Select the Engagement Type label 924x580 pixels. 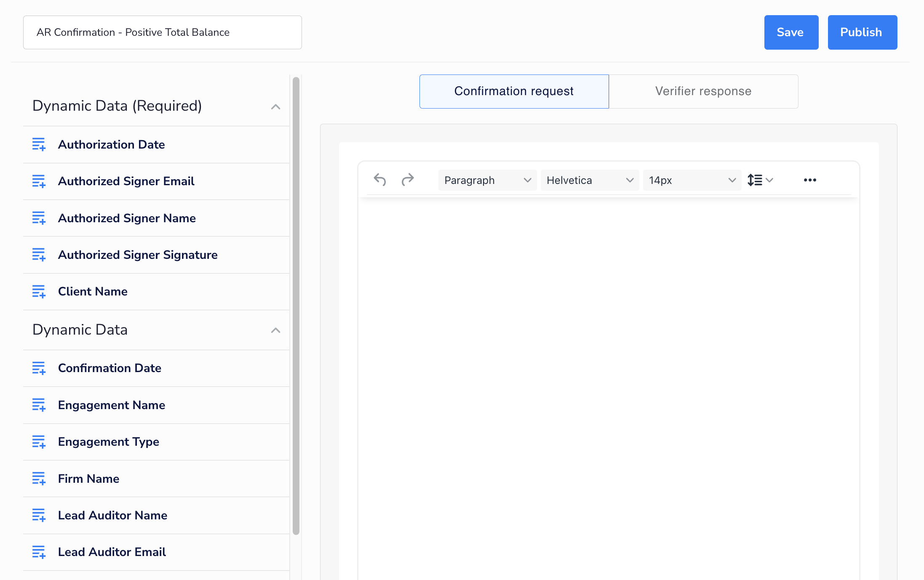click(x=109, y=442)
